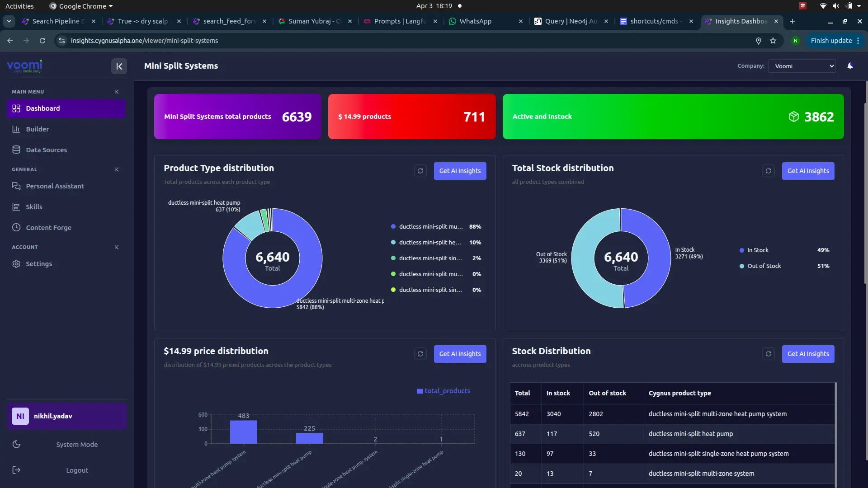Viewport: 868px width, 488px height.
Task: Open Personal Assistant
Action: pyautogui.click(x=66, y=186)
